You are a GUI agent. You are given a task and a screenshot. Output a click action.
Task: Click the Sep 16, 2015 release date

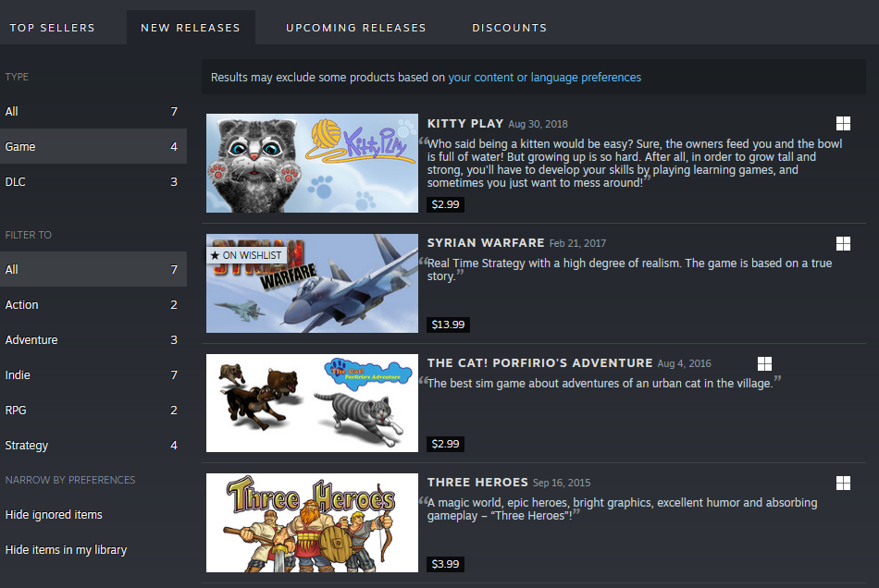click(561, 483)
